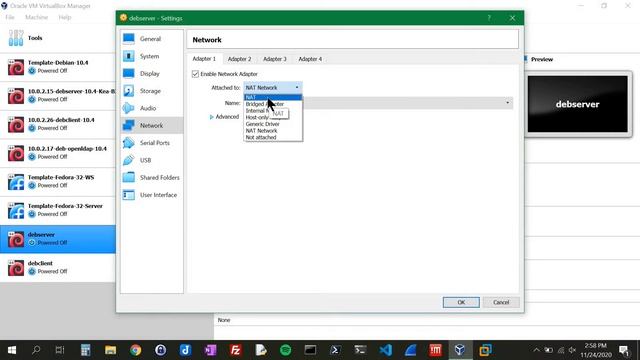Open OneNote from the taskbar
This screenshot has width=640, height=360.
click(210, 350)
